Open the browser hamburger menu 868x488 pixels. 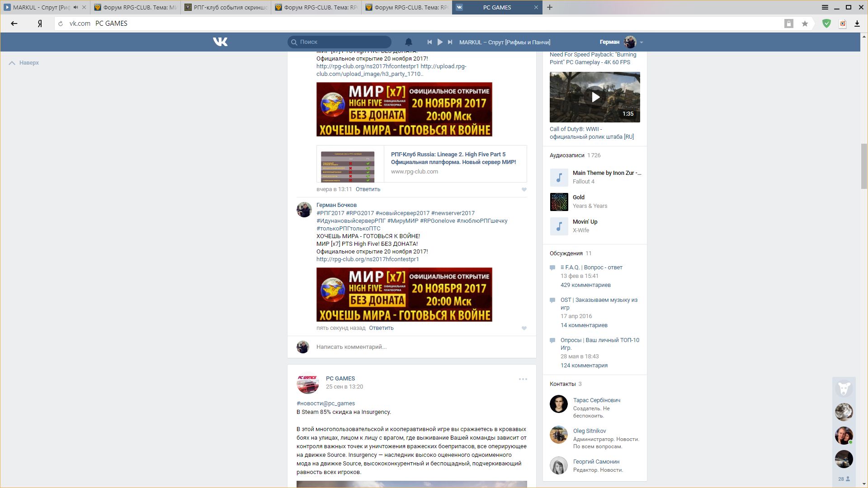click(x=825, y=7)
